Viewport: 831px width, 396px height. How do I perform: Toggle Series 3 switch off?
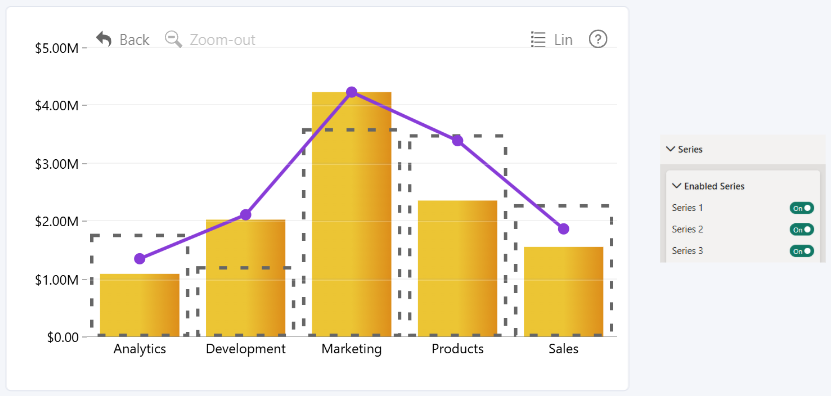pyautogui.click(x=802, y=251)
